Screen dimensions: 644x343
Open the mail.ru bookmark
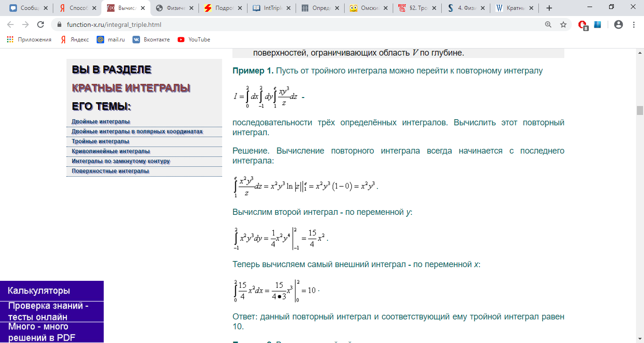pos(111,40)
